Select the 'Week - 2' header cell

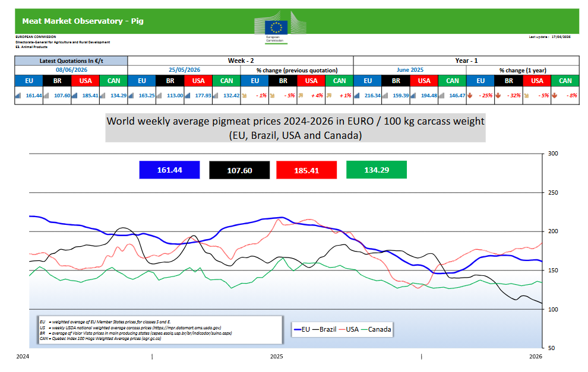coord(241,61)
